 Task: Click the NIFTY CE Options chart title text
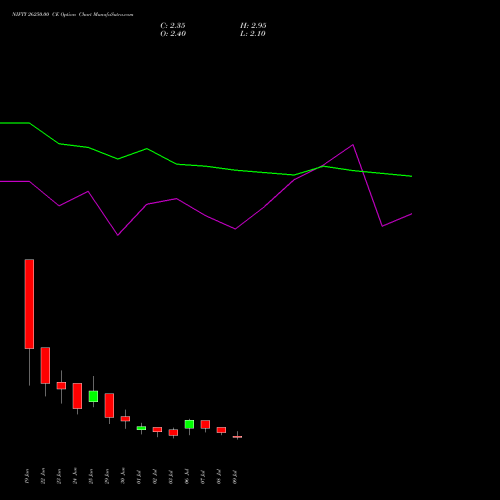tap(73, 15)
